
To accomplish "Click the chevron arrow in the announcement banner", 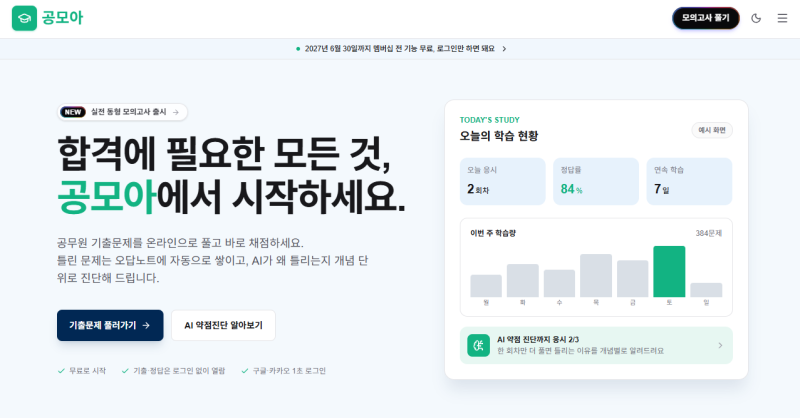I will pos(504,49).
